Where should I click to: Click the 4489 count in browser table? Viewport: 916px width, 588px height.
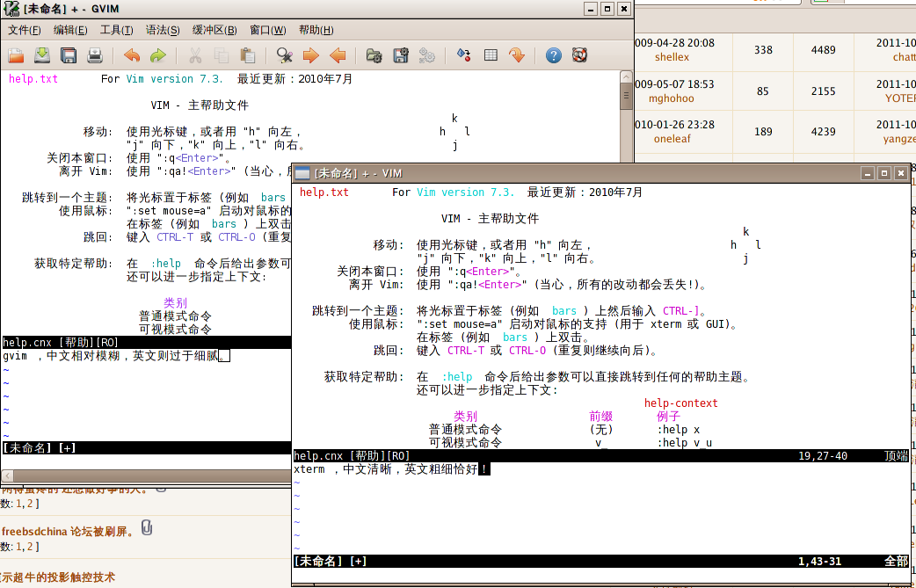(823, 50)
